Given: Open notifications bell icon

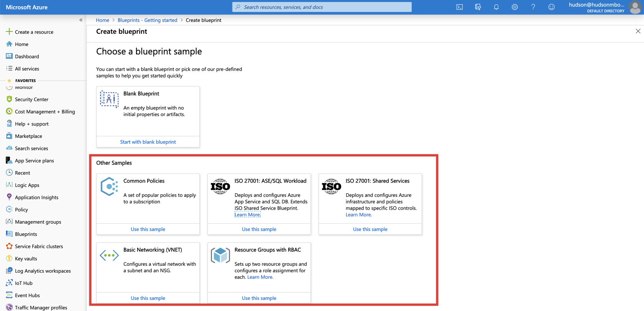Looking at the screenshot, I should click(496, 7).
